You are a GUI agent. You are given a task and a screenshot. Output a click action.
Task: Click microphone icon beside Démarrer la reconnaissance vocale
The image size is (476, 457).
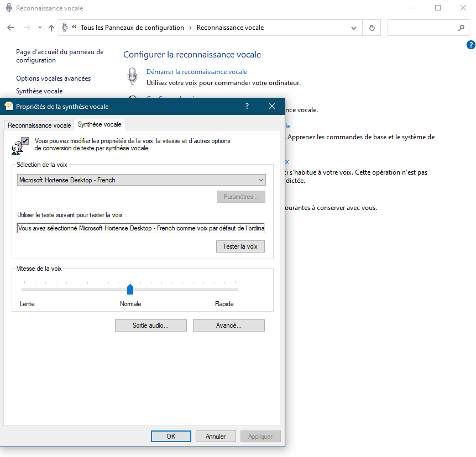(x=132, y=76)
